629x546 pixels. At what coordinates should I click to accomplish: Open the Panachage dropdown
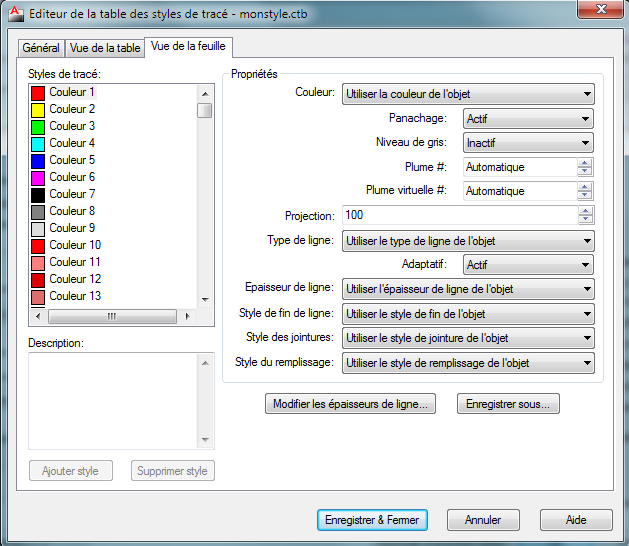coord(528,119)
